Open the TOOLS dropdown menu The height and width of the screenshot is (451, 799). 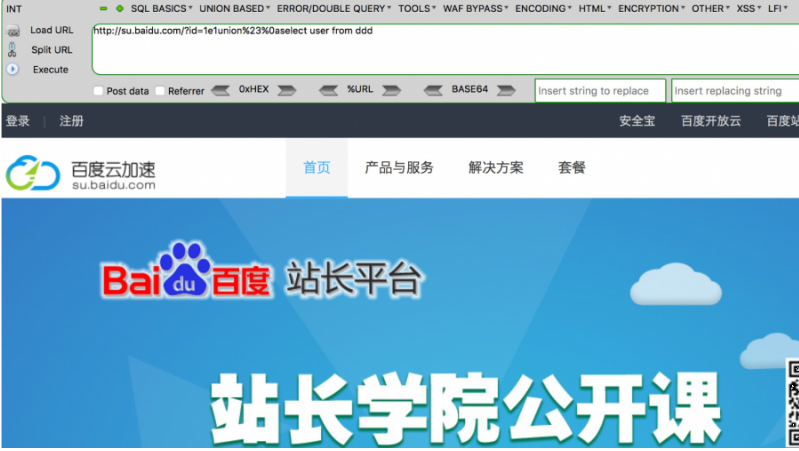(x=417, y=9)
